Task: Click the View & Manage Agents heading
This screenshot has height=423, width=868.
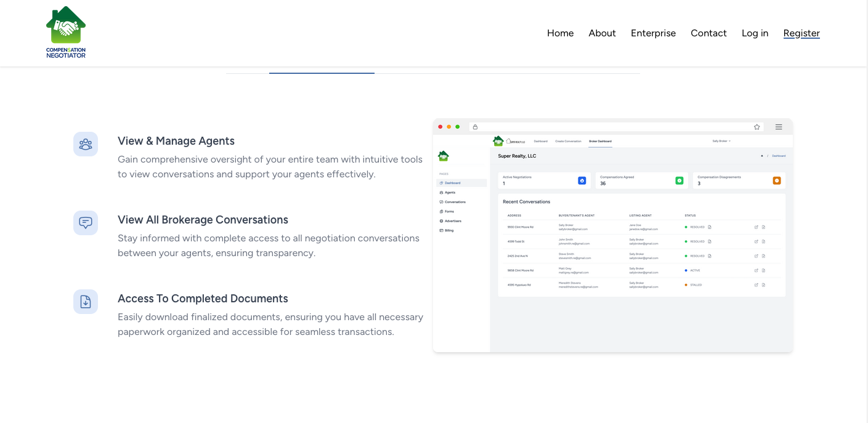Action: pyautogui.click(x=176, y=141)
